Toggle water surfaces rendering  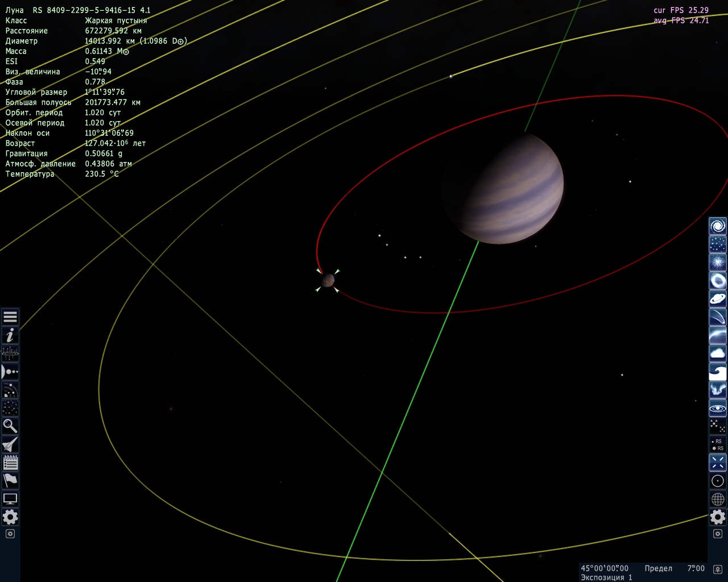[718, 371]
